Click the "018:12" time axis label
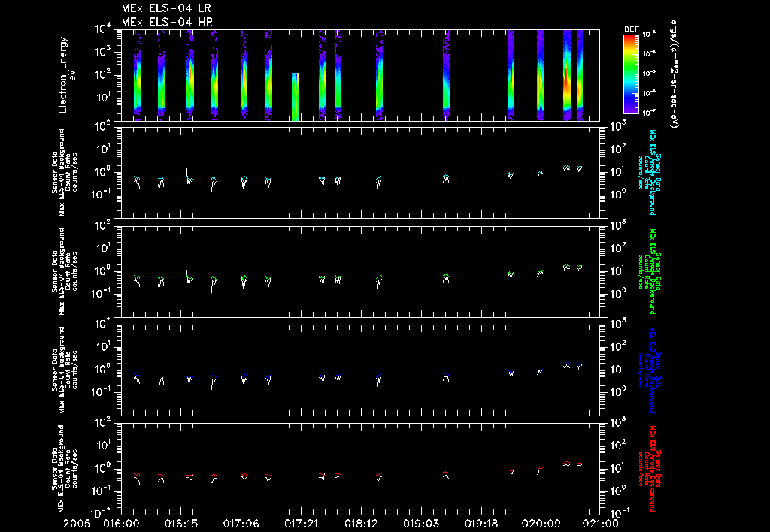This screenshot has height=532, width=770. point(361,524)
